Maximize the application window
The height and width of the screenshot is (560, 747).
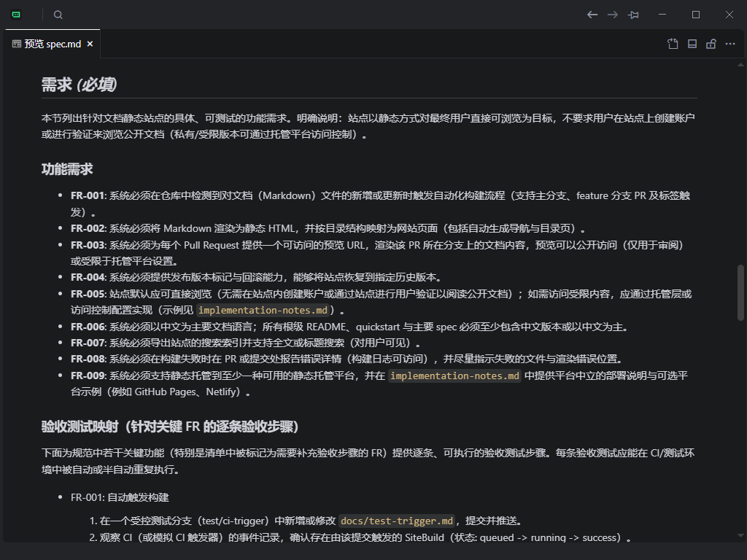(x=696, y=15)
